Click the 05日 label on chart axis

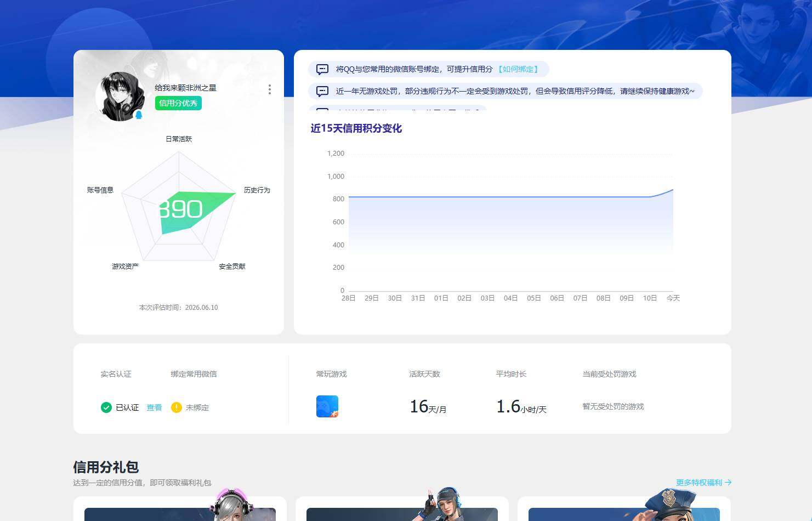[x=534, y=298]
